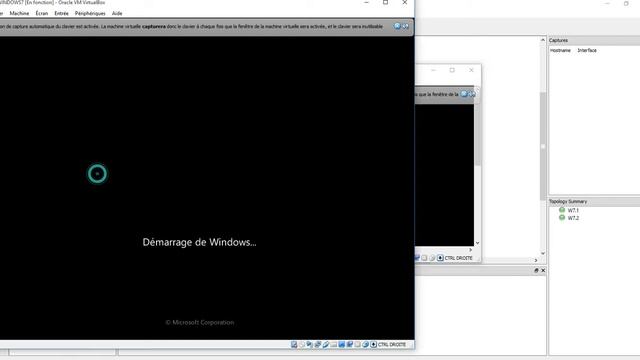Click the scroll-right arrow in small VM window

[471, 250]
